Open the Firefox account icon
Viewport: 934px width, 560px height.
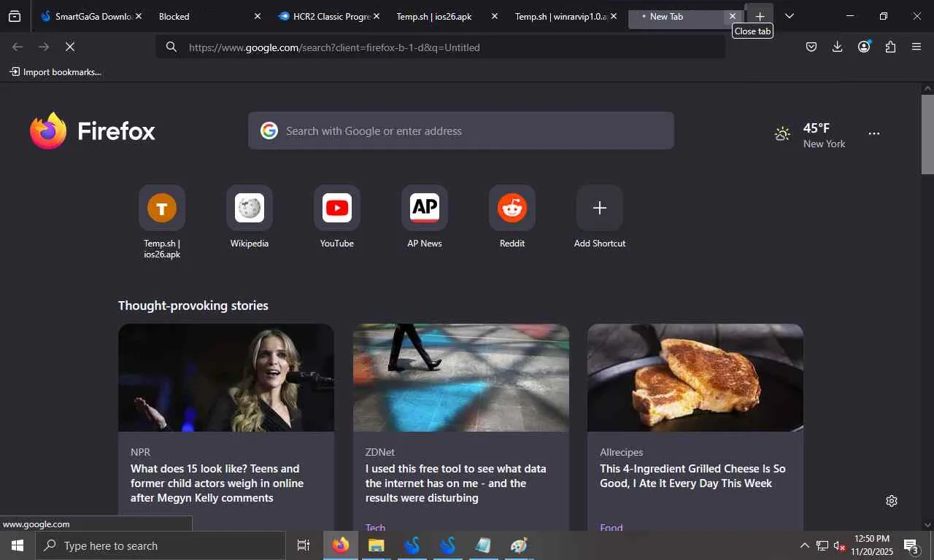tap(864, 47)
